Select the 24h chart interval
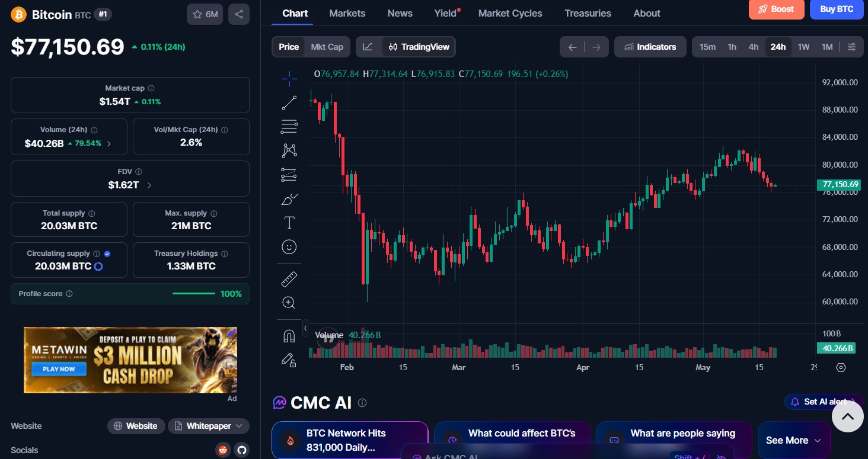The image size is (868, 459). tap(778, 47)
